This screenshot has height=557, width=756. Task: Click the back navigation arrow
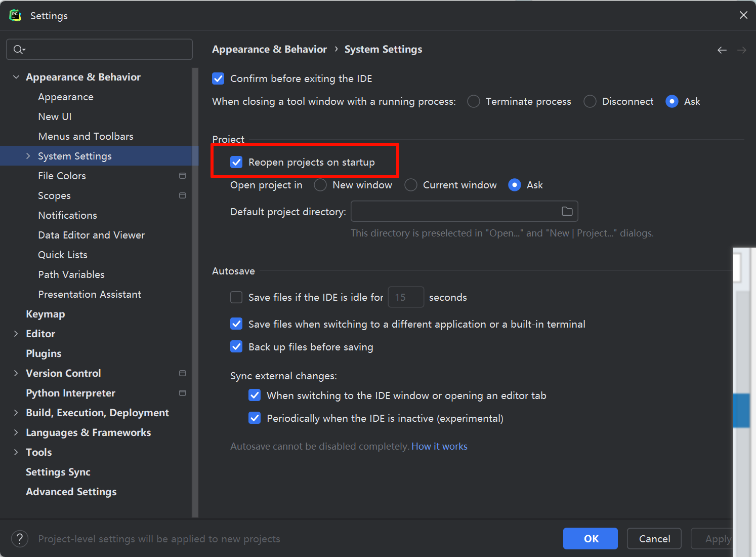[722, 49]
